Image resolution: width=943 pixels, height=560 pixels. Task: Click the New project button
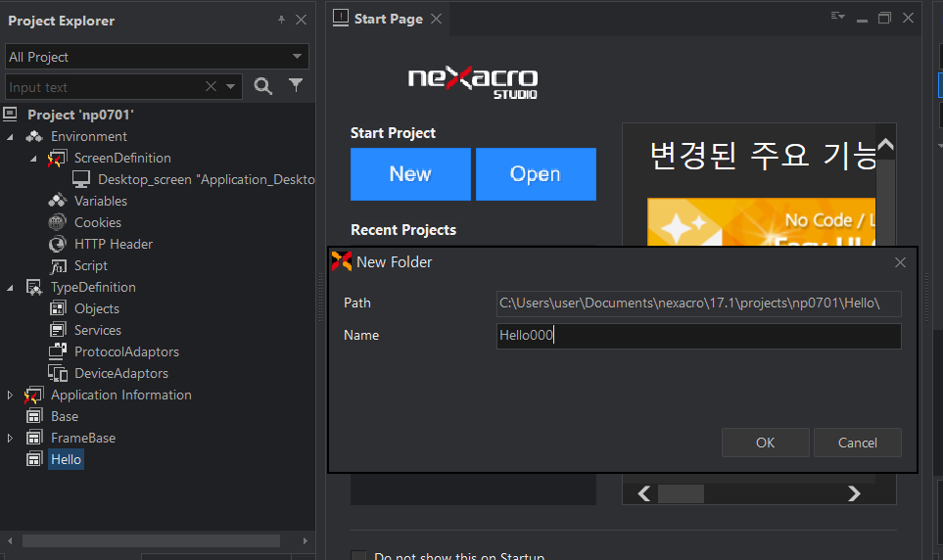tap(410, 174)
